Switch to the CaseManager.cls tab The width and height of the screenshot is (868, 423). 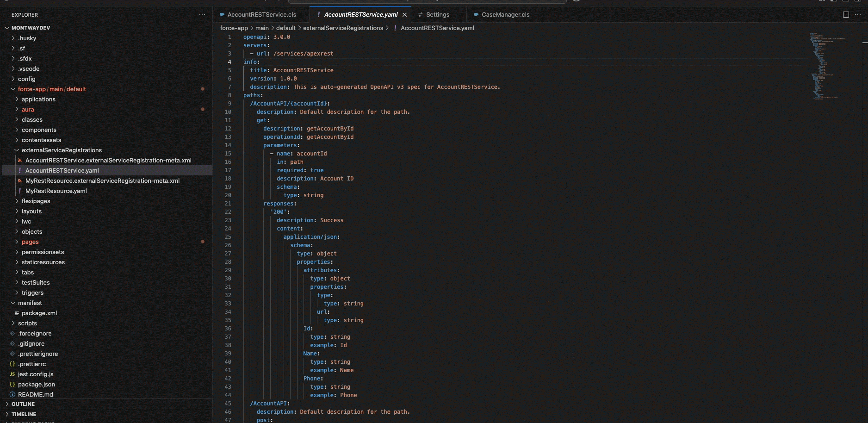pyautogui.click(x=504, y=14)
